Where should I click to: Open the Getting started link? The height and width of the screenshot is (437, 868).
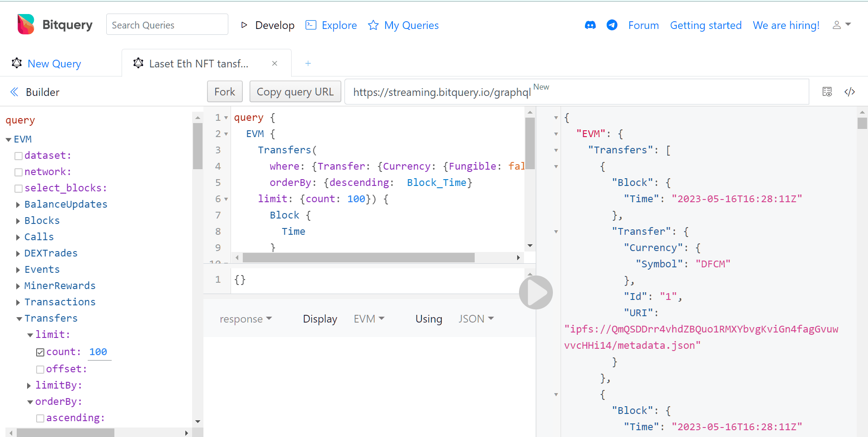pyautogui.click(x=706, y=25)
